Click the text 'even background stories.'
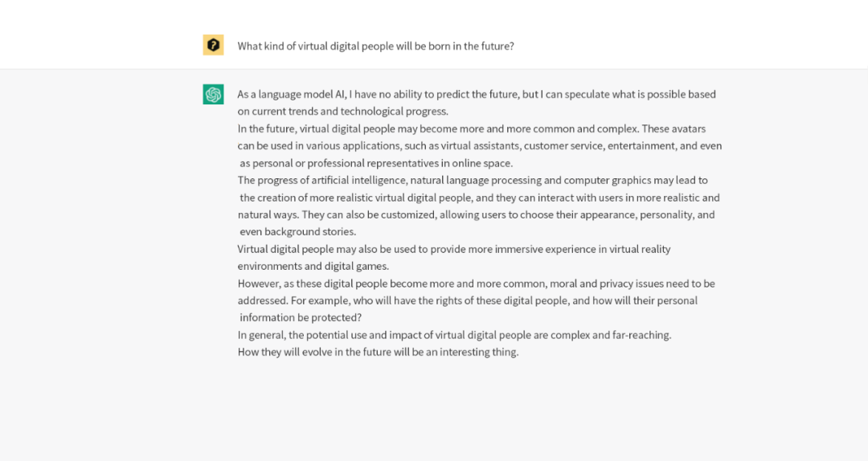 (297, 232)
